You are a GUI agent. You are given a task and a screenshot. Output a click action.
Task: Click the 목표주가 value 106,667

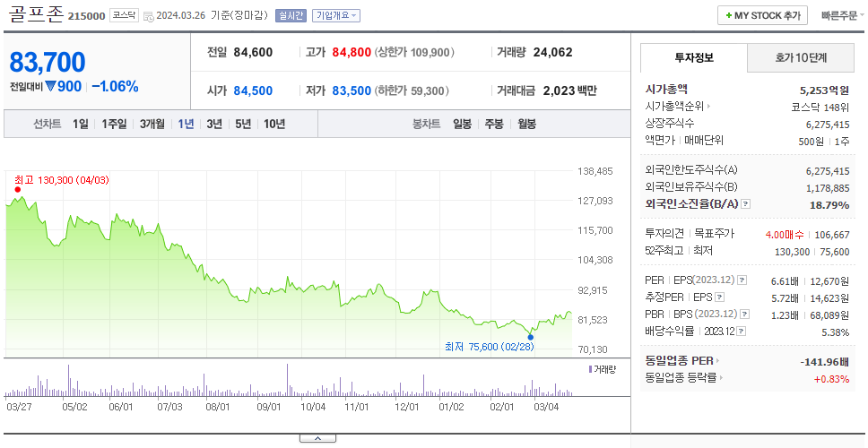[x=832, y=235]
